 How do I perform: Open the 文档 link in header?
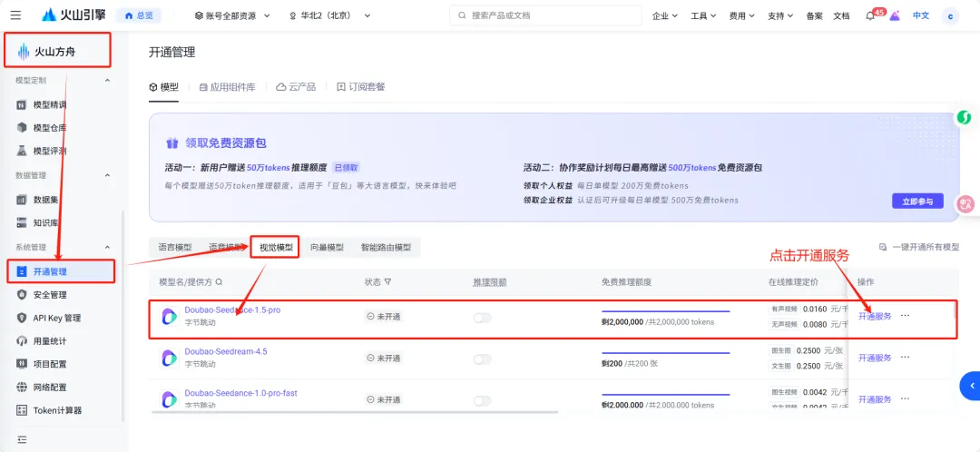pyautogui.click(x=841, y=15)
